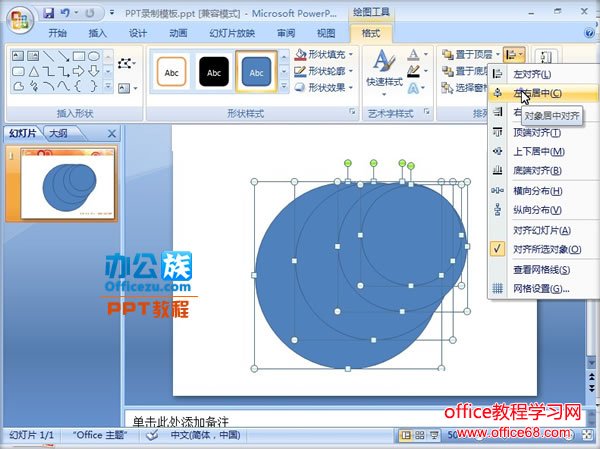Open the Edit Shape points tool
This screenshot has height=449, width=600.
127,63
